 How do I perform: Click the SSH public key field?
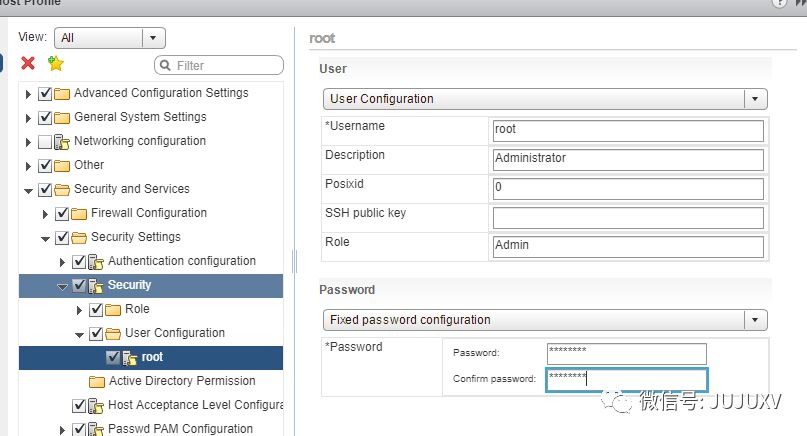tap(628, 217)
